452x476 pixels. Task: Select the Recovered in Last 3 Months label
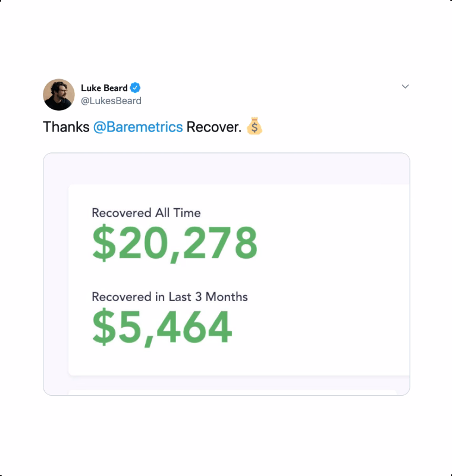169,297
